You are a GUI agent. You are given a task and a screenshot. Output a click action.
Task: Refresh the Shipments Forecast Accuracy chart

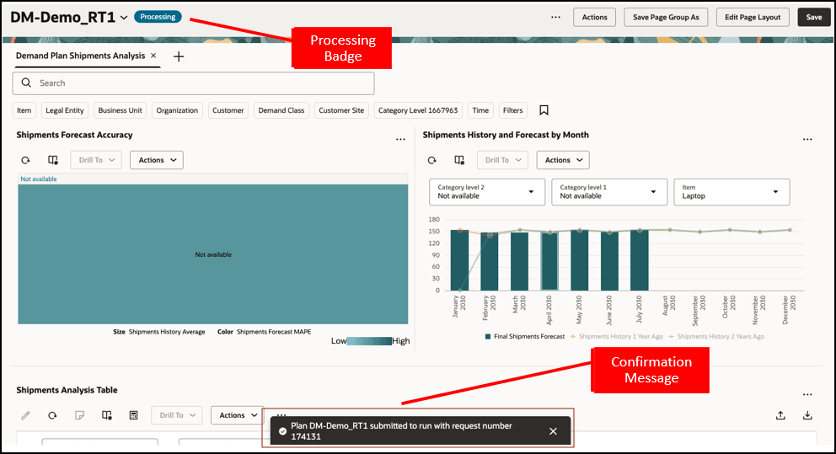point(26,160)
